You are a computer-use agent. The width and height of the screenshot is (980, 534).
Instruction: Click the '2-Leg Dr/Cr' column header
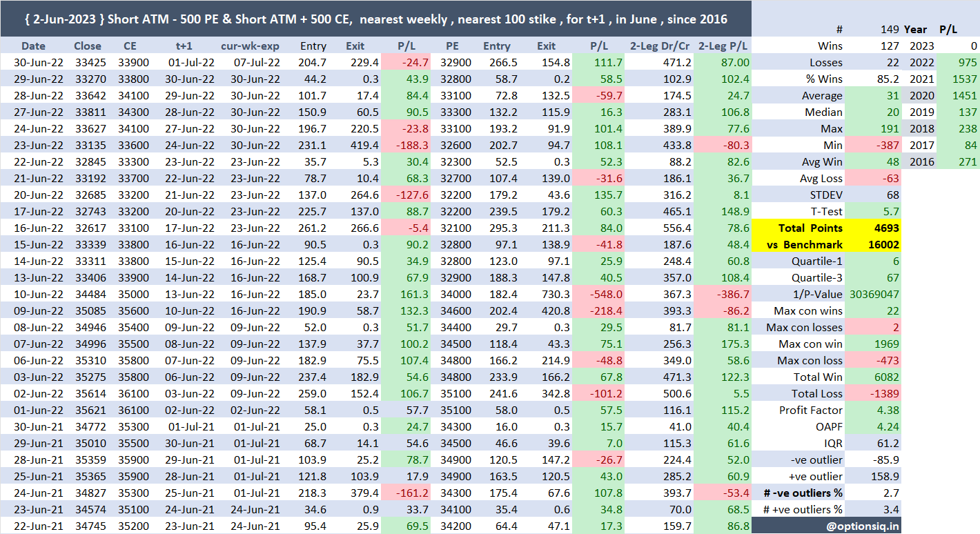pyautogui.click(x=660, y=46)
